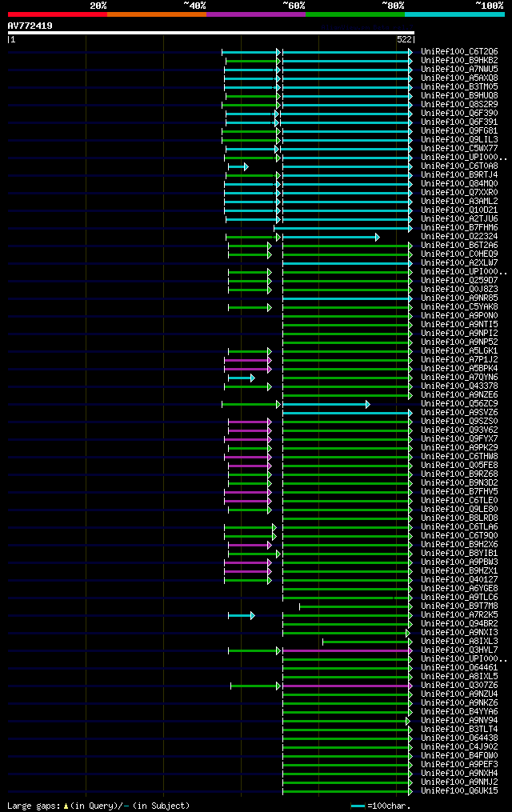Select the UniRef100_A2TJU6 label
The width and height of the screenshot is (512, 812).
[x=459, y=219]
